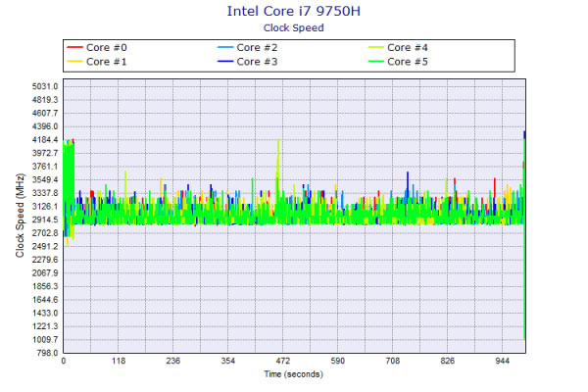Click the 4607.7 y-axis value
The image size is (588, 392).
point(45,114)
